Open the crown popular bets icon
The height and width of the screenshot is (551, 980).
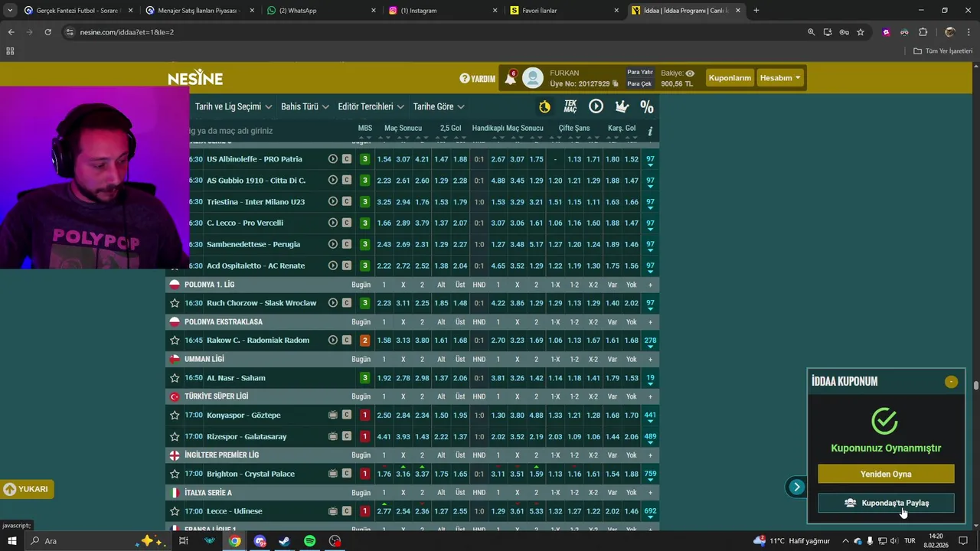622,106
